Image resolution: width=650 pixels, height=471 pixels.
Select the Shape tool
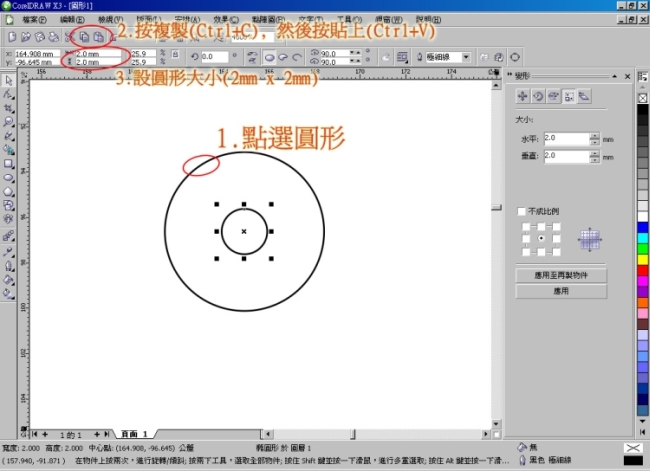pyautogui.click(x=8, y=95)
